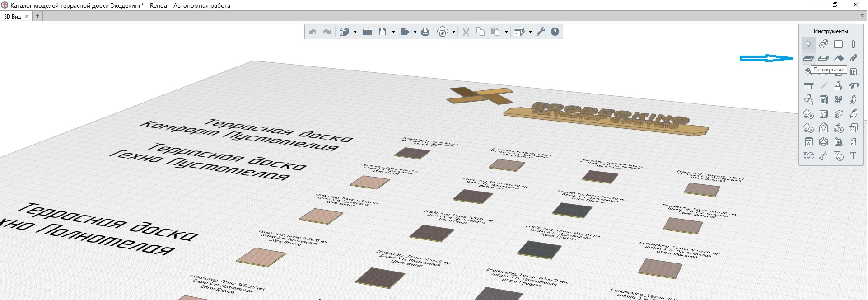Image resolution: width=868 pixels, height=300 pixels.
Task: Select the Dimension tool
Action: [x=809, y=156]
